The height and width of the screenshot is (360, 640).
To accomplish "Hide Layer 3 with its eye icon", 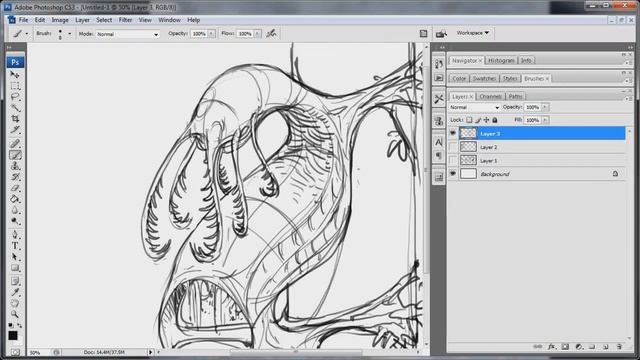I will [453, 133].
